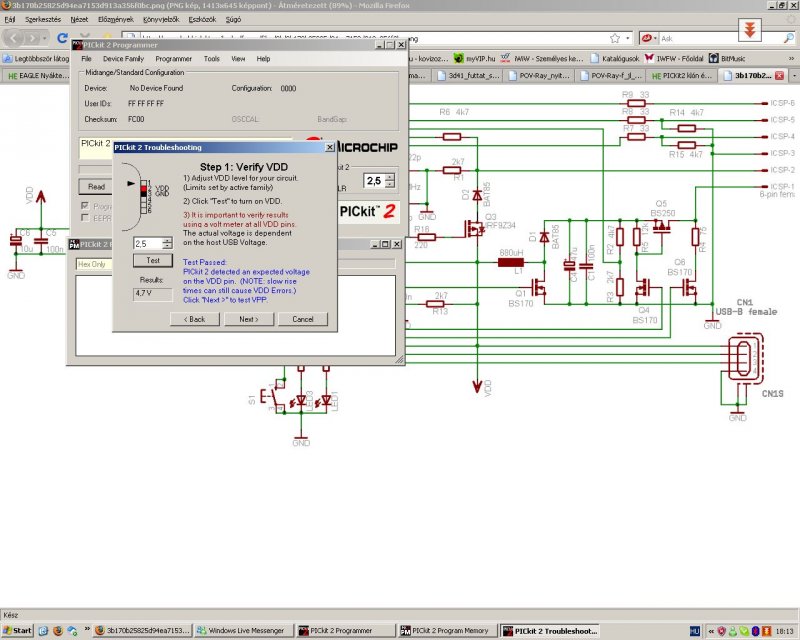Open the IWFW - Főoldal bookmark
Viewport: 800px width, 640px height.
point(674,59)
